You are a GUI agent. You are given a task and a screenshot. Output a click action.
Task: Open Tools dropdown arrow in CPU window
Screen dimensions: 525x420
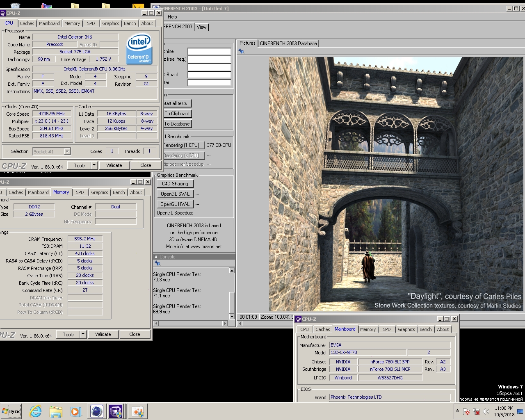(x=94, y=165)
